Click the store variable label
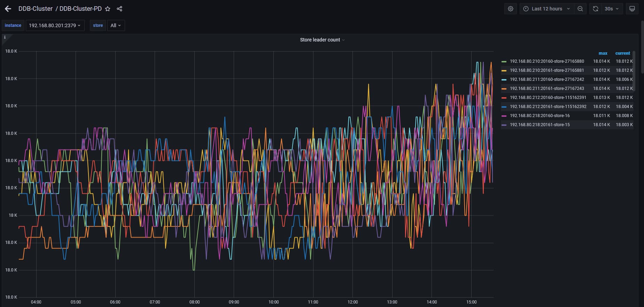The width and height of the screenshot is (644, 307). click(x=98, y=25)
